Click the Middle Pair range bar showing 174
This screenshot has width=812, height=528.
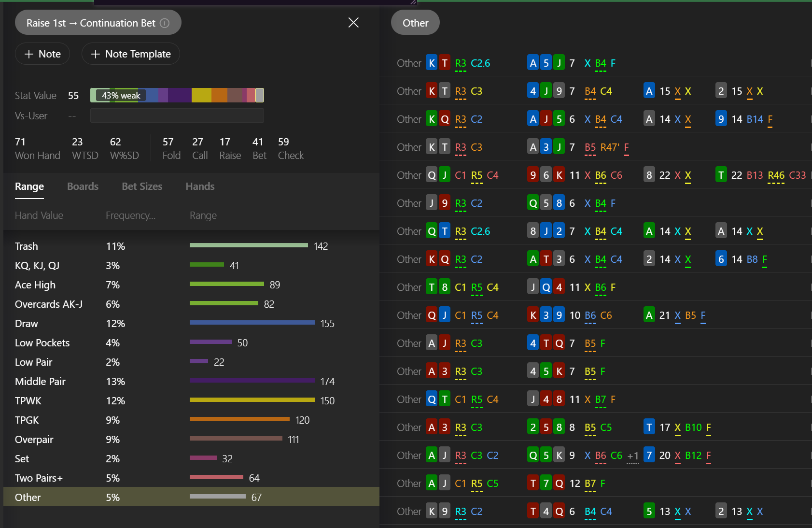[252, 381]
